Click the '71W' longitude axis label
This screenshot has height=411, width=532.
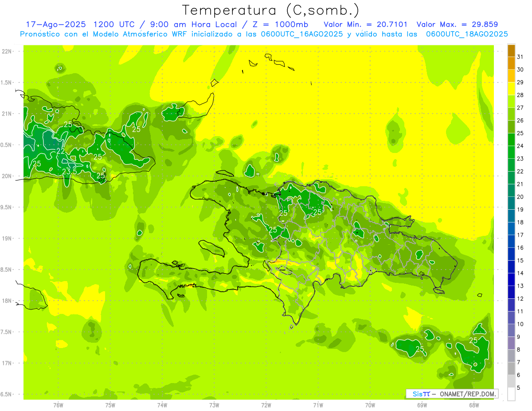318,405
